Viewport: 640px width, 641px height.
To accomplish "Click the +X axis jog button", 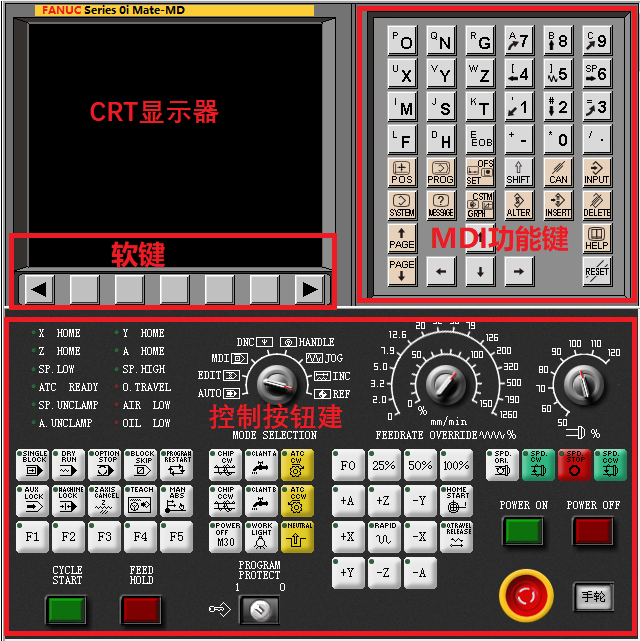I will pos(348,537).
